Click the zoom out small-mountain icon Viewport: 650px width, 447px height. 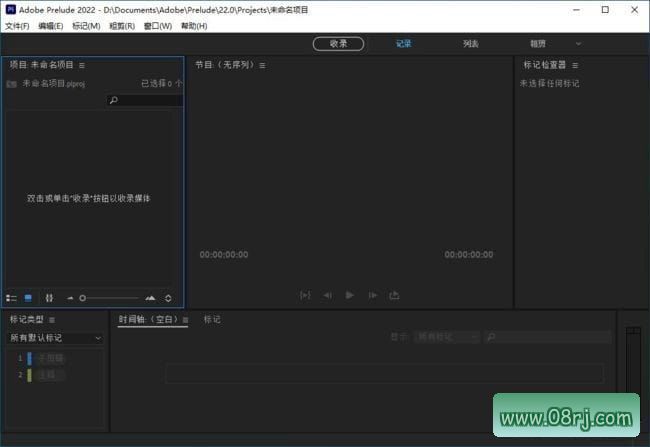point(70,298)
